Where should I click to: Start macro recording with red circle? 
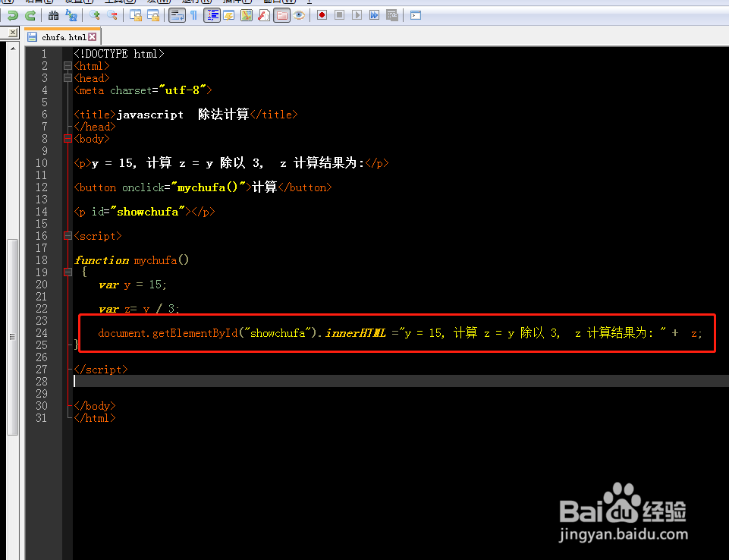tap(322, 15)
